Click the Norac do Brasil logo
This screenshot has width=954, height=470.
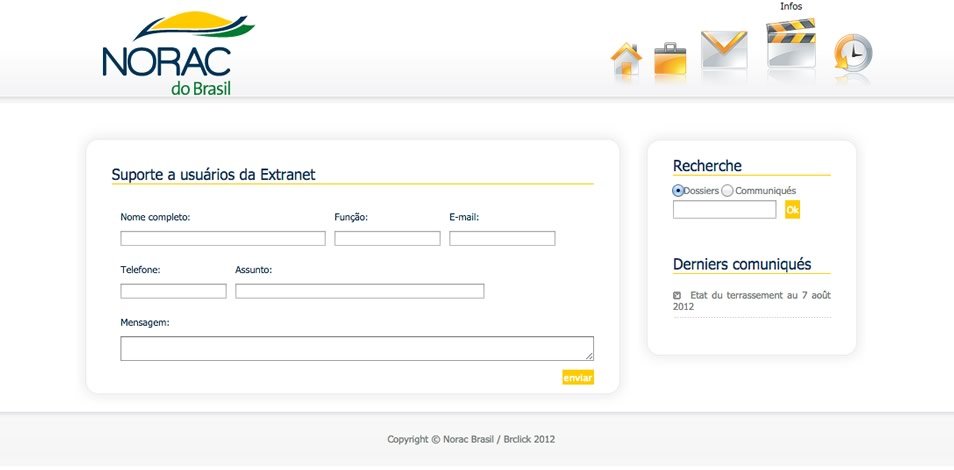coord(178,54)
